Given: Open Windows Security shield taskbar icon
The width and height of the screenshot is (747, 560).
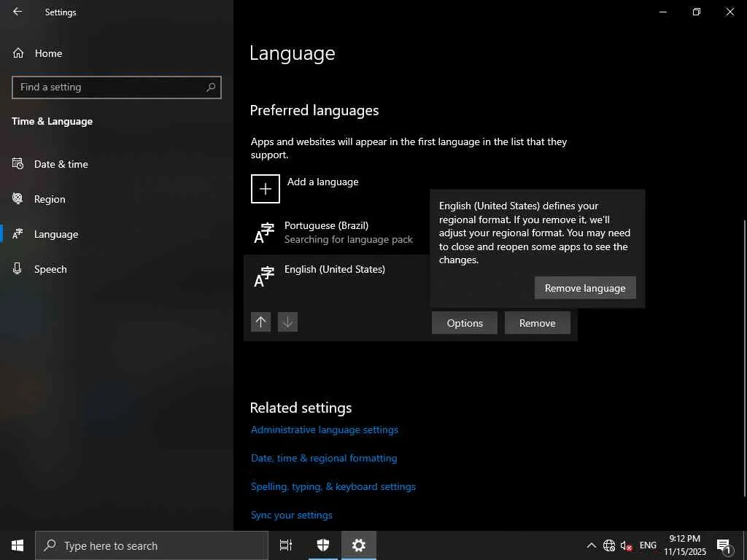Looking at the screenshot, I should 323,545.
